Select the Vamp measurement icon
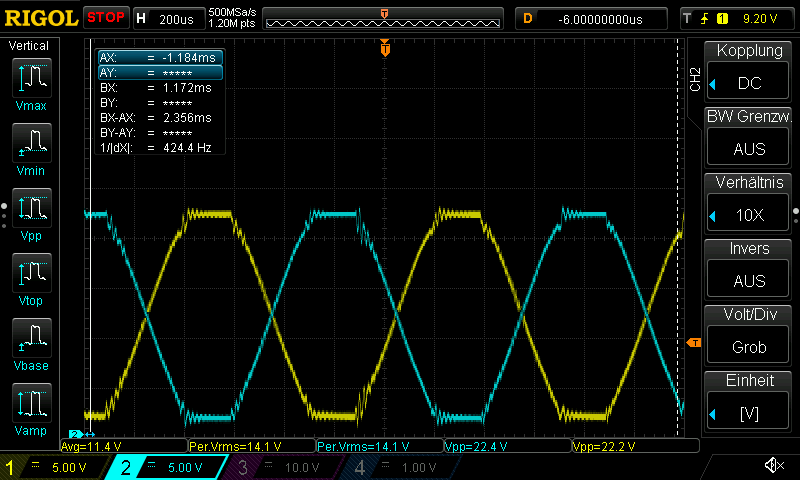 click(30, 405)
